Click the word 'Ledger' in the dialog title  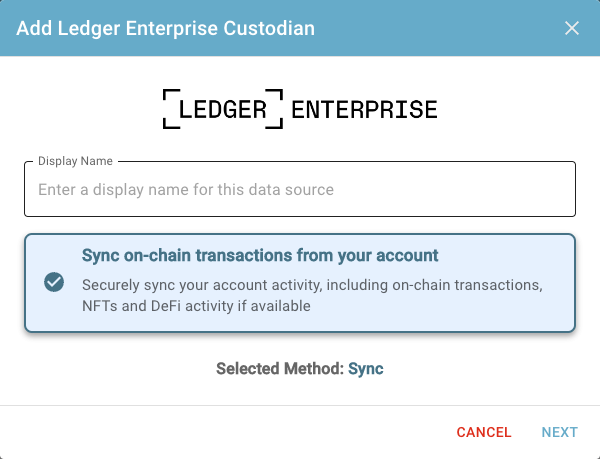pyautogui.click(x=89, y=29)
